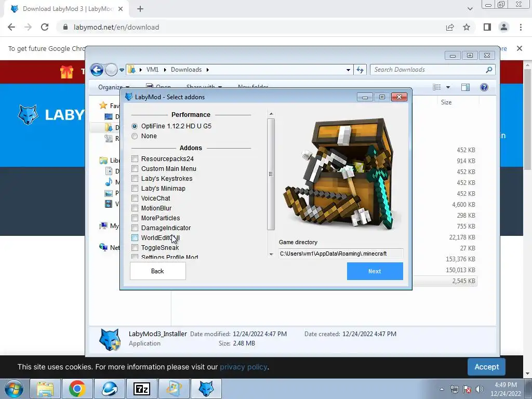
Task: Click the Chrome address bar URL
Action: pyautogui.click(x=116, y=27)
